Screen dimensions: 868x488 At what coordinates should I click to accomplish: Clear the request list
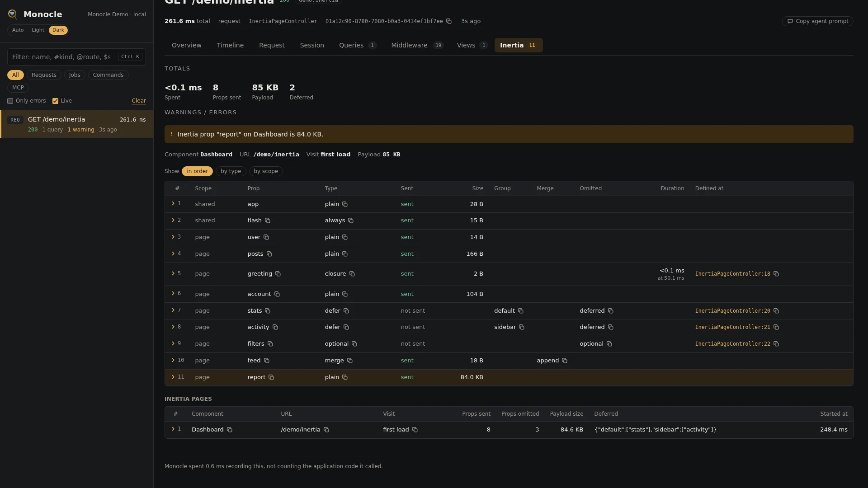pos(139,101)
